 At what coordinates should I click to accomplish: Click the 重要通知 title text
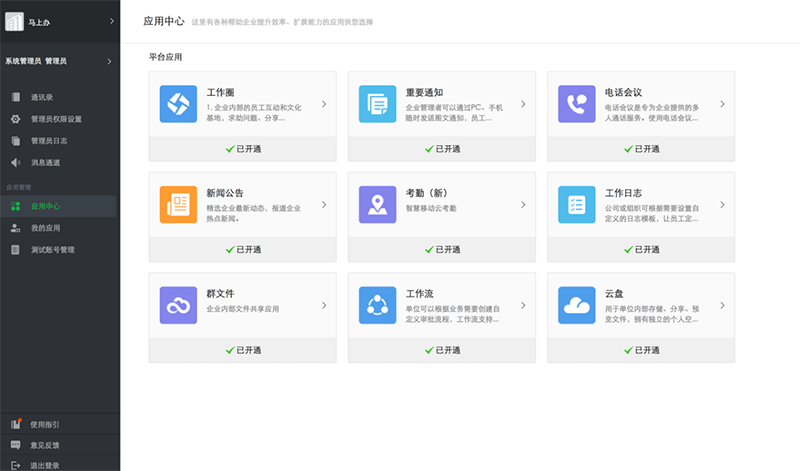coord(424,92)
